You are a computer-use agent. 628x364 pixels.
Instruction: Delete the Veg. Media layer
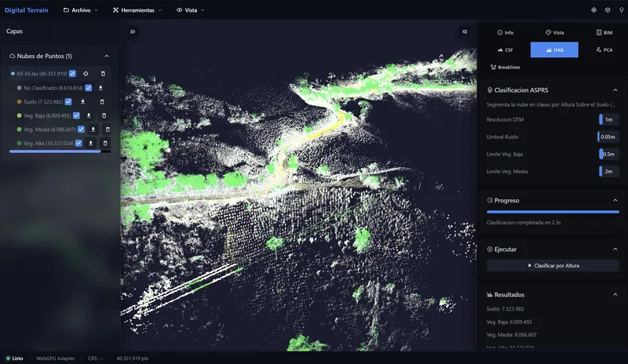[108, 129]
